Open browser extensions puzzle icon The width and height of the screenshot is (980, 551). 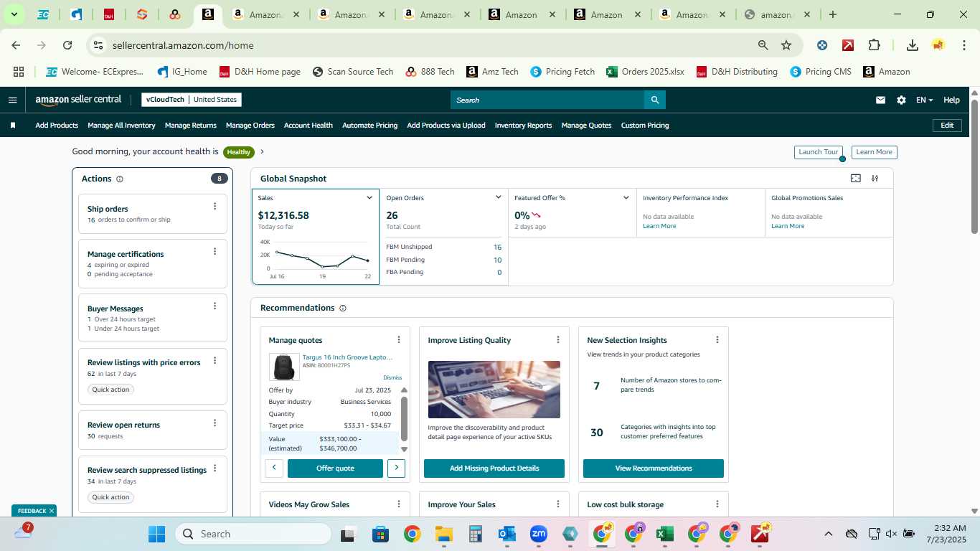point(874,45)
